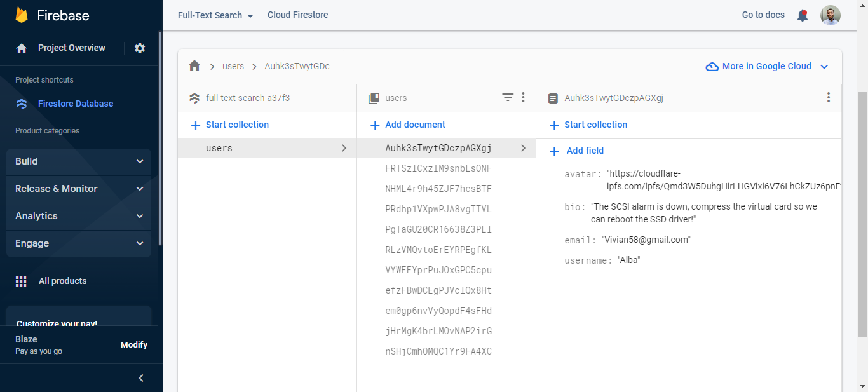Select document PRdhp1VXpwPJA8vgTTVL
This screenshot has height=392, width=868.
[x=446, y=209]
